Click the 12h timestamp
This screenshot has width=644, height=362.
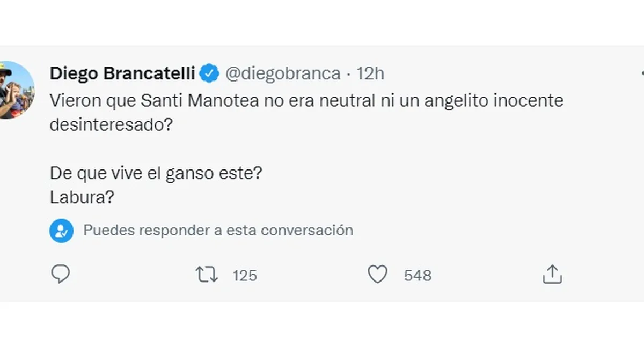click(x=370, y=73)
